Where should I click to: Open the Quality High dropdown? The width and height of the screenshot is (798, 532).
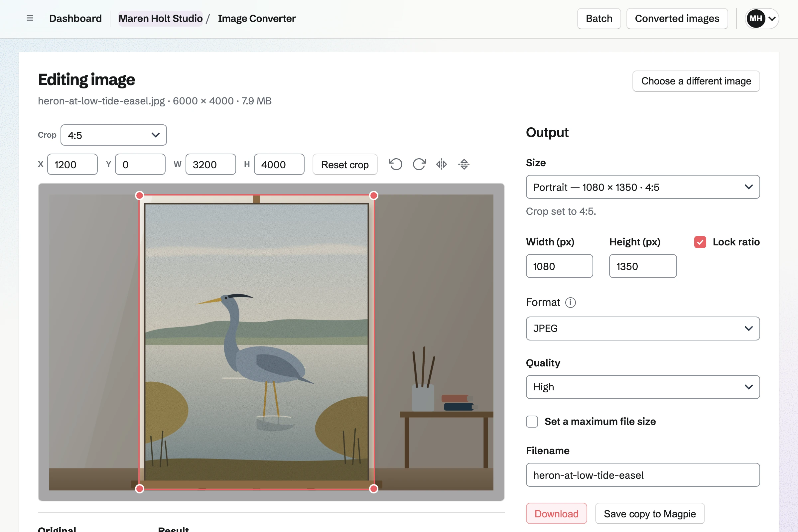tap(643, 387)
